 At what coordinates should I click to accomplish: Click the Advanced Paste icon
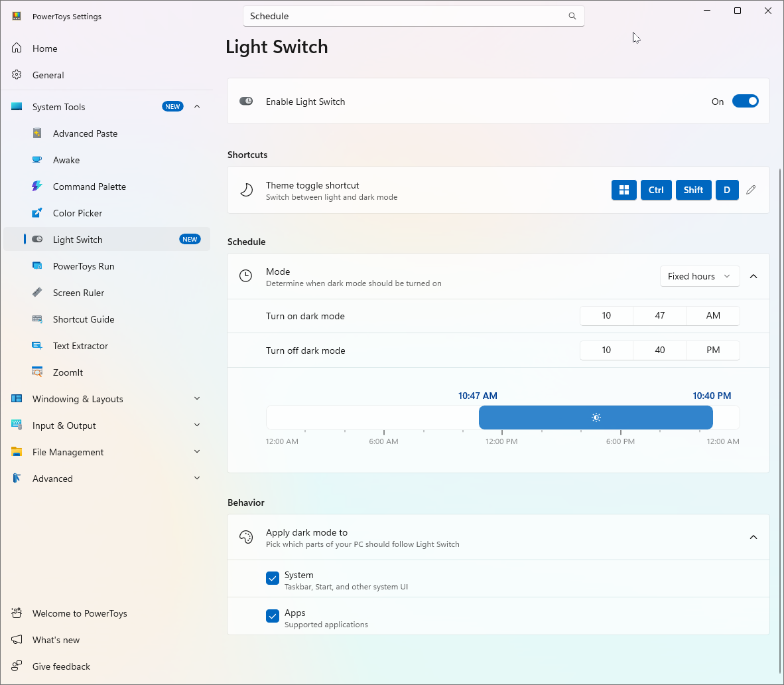point(37,133)
